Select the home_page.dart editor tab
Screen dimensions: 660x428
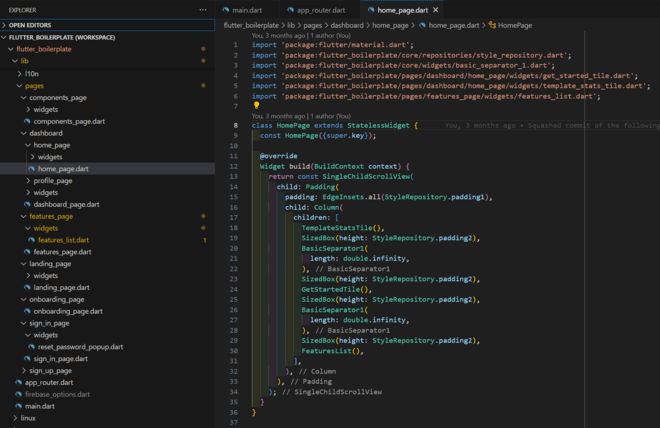pyautogui.click(x=402, y=10)
